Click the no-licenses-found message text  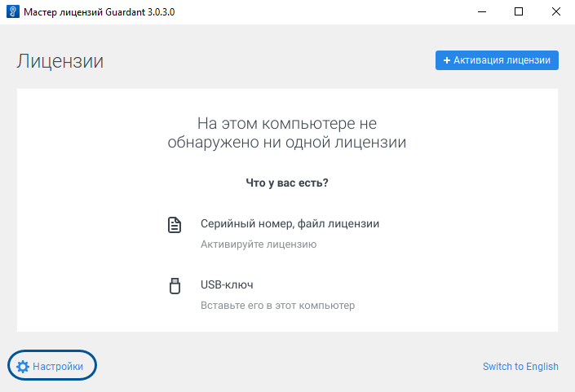point(287,133)
